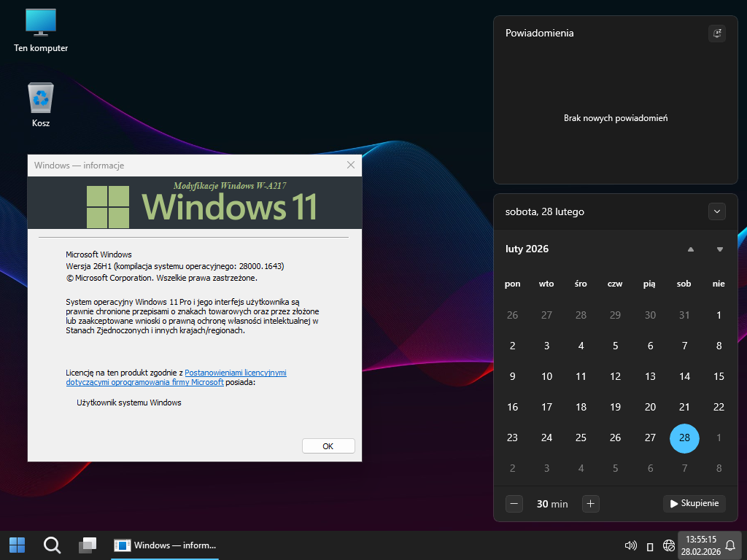Click the notification bell in taskbar
The height and width of the screenshot is (560, 747).
(729, 545)
